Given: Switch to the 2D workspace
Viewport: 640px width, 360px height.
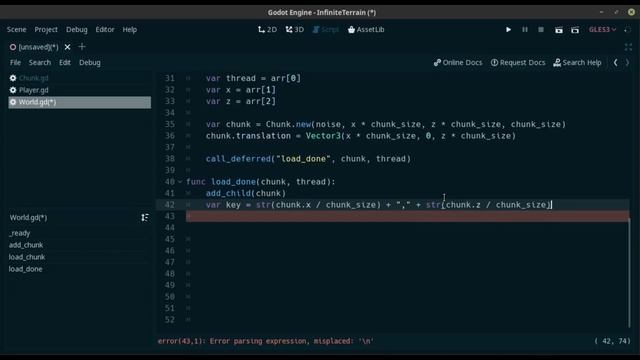Looking at the screenshot, I should point(267,29).
